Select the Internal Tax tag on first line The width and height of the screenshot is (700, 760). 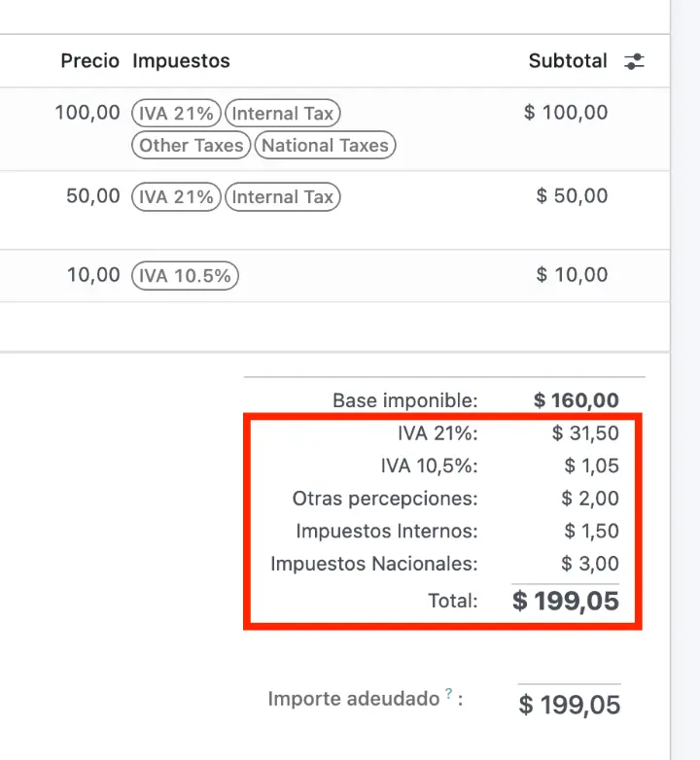(283, 114)
